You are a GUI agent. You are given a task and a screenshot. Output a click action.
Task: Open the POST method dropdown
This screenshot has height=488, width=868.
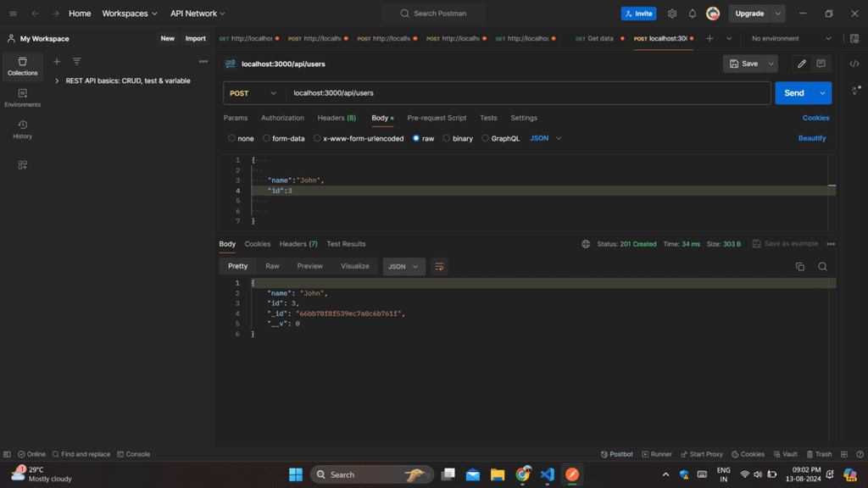pyautogui.click(x=253, y=93)
